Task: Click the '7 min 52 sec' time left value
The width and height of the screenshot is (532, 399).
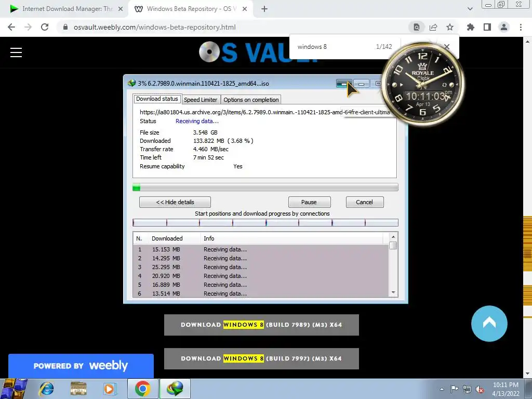Action: pos(208,157)
